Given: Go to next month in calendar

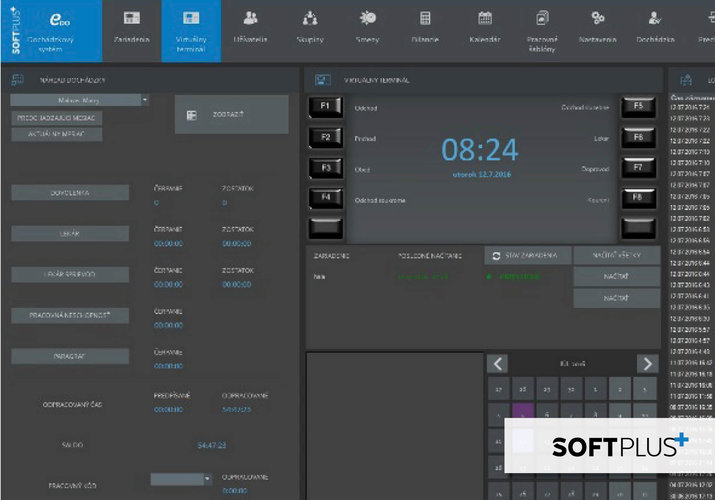Looking at the screenshot, I should (x=647, y=364).
